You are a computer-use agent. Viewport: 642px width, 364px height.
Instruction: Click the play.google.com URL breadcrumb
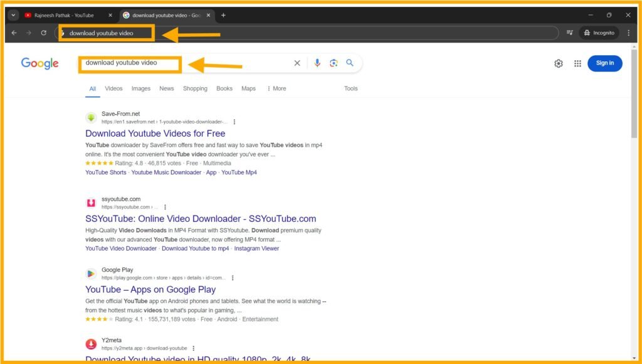tap(164, 278)
